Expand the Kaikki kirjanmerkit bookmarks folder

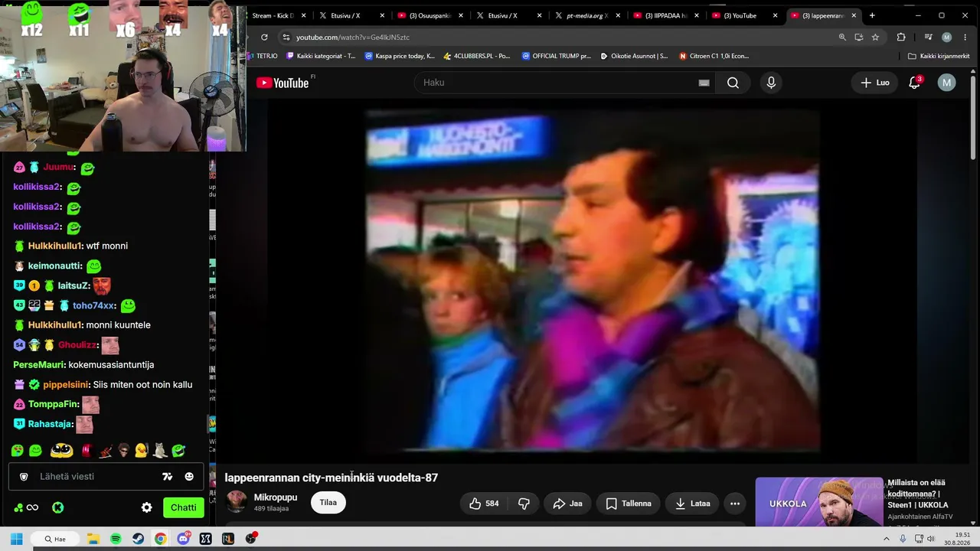pyautogui.click(x=939, y=56)
